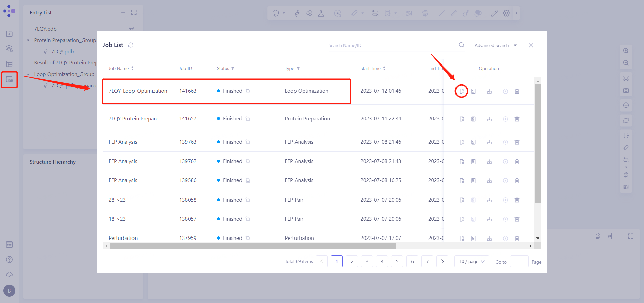
Task: Click the next page arrow button
Action: pos(442,261)
